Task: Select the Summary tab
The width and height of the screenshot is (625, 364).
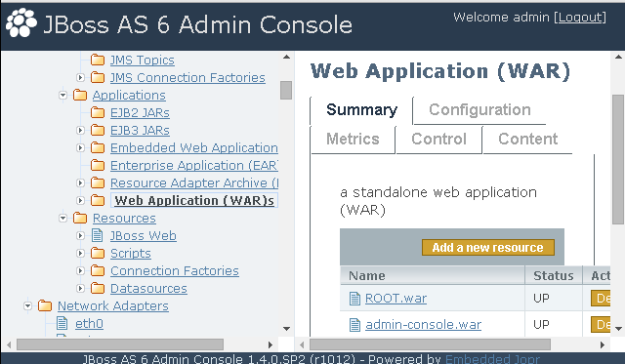Action: point(361,110)
